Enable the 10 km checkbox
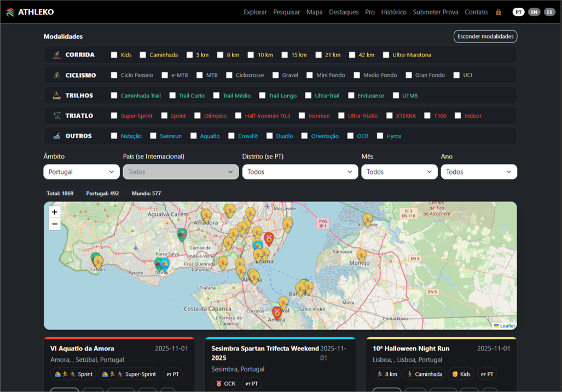This screenshot has width=562, height=392. 251,55
